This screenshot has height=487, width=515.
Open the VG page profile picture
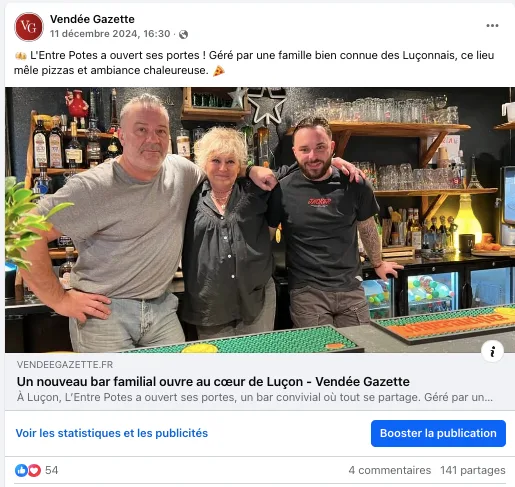click(29, 27)
